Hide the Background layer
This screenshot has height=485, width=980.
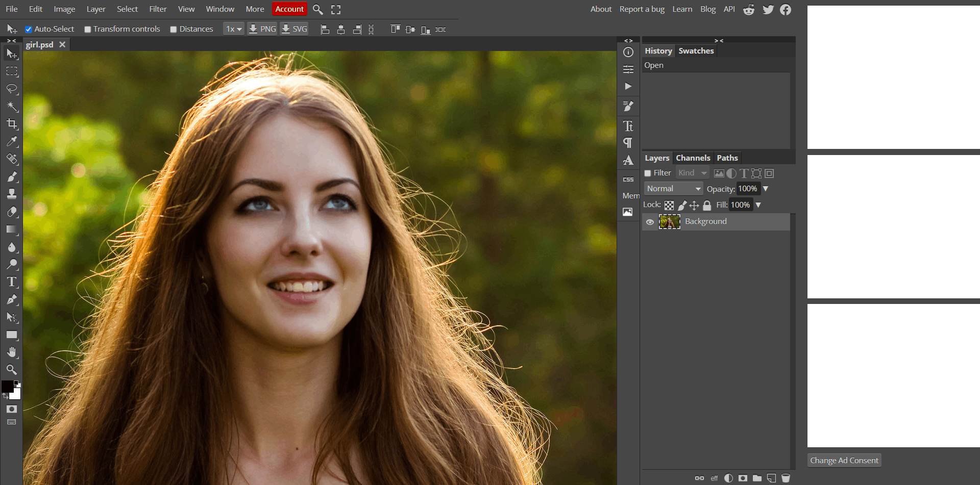click(650, 221)
